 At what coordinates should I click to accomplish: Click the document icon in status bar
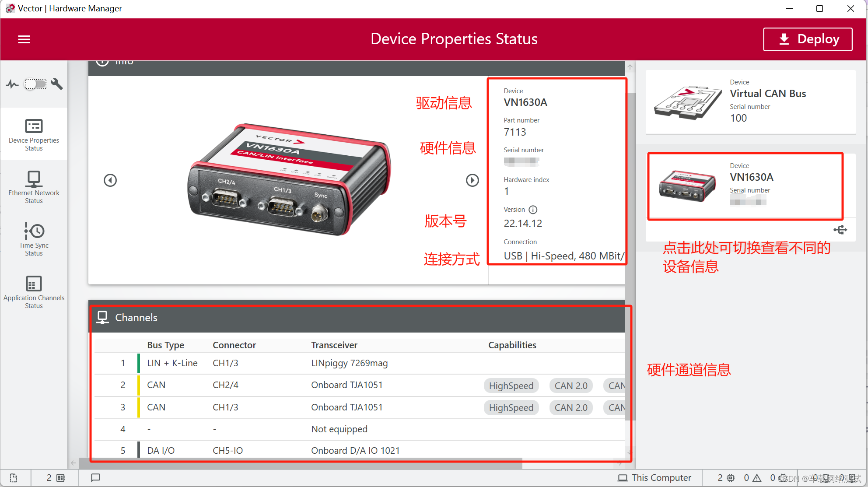point(14,477)
